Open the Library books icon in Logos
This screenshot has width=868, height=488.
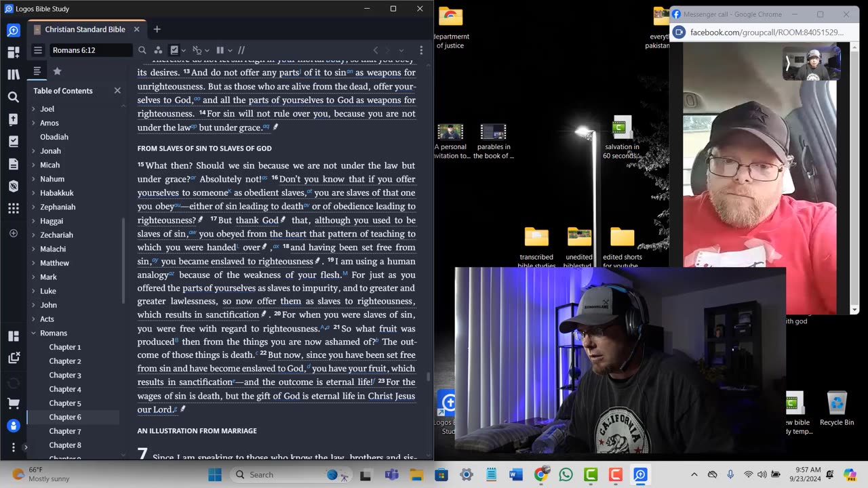[14, 75]
